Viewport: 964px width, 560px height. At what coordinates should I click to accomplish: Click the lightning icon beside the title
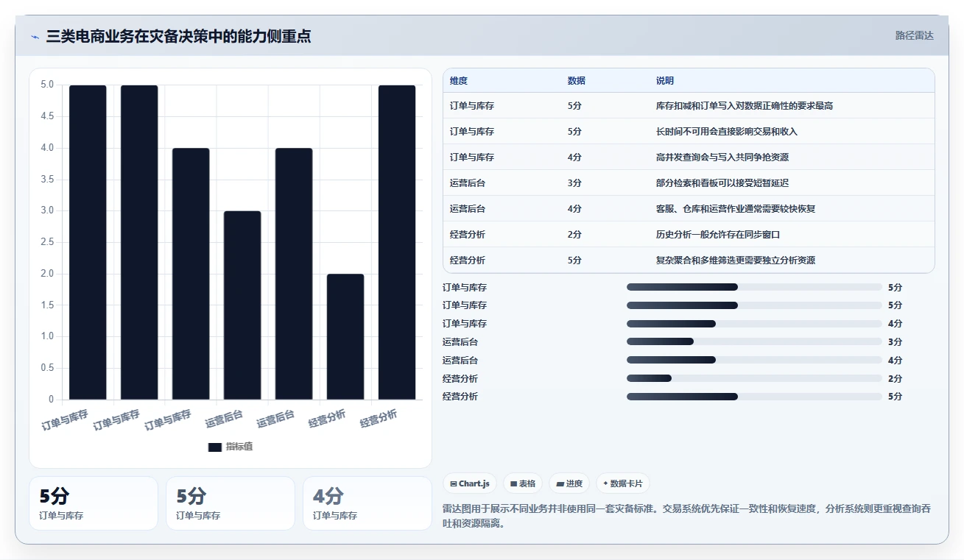coord(35,36)
